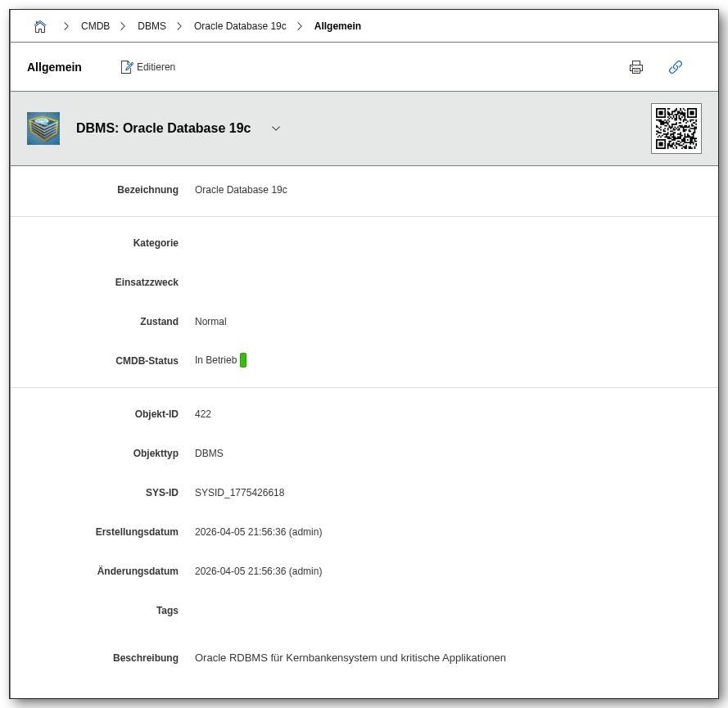Click the Beschreibung text field

[350, 658]
